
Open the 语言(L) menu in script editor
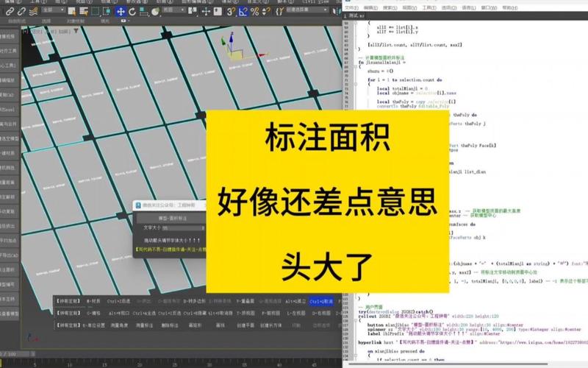click(468, 7)
